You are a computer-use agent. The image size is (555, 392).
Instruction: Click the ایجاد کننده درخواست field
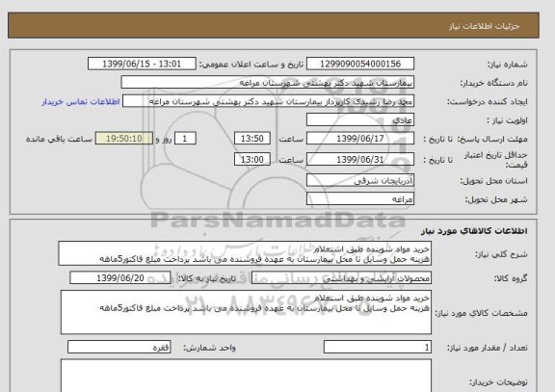click(x=268, y=101)
